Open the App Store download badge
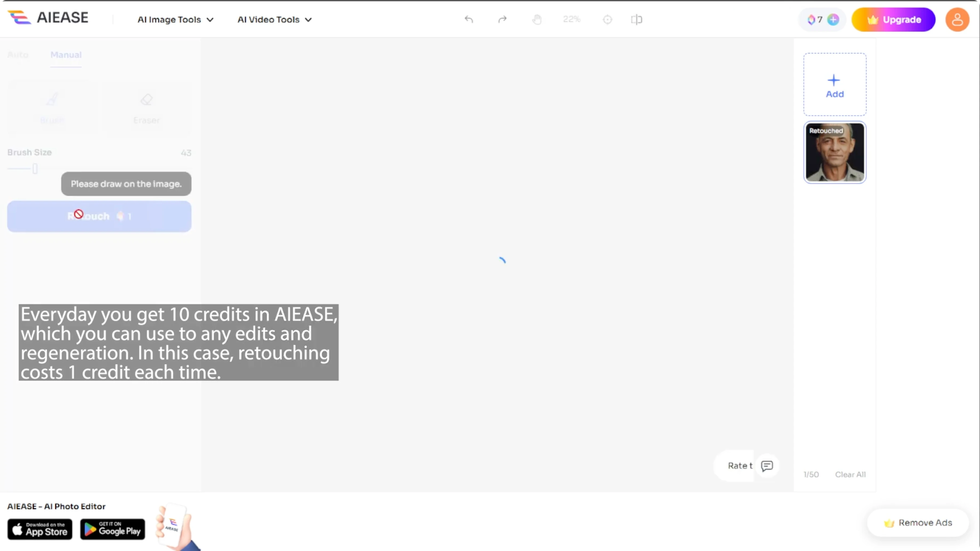 40,529
